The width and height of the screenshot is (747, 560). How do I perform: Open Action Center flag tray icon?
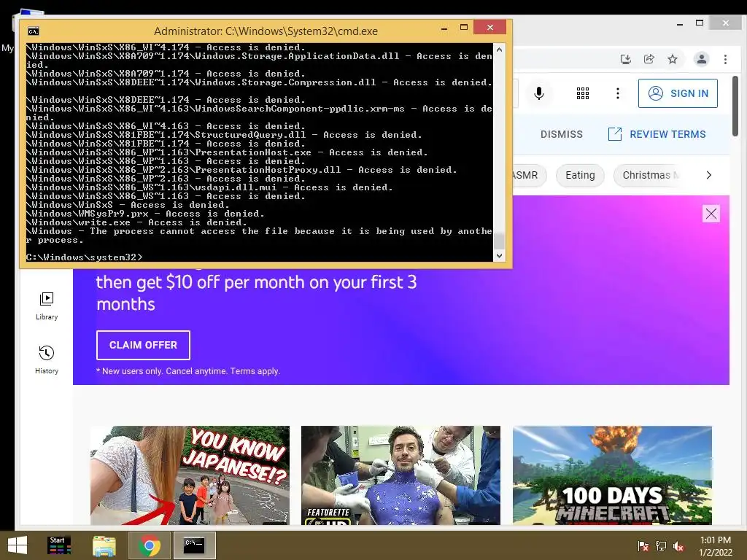coord(643,546)
